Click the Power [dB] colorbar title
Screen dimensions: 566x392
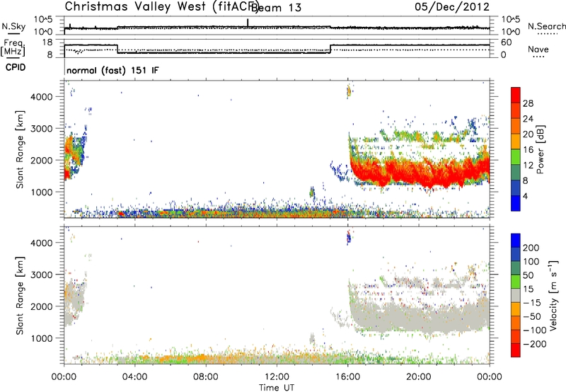(541, 149)
